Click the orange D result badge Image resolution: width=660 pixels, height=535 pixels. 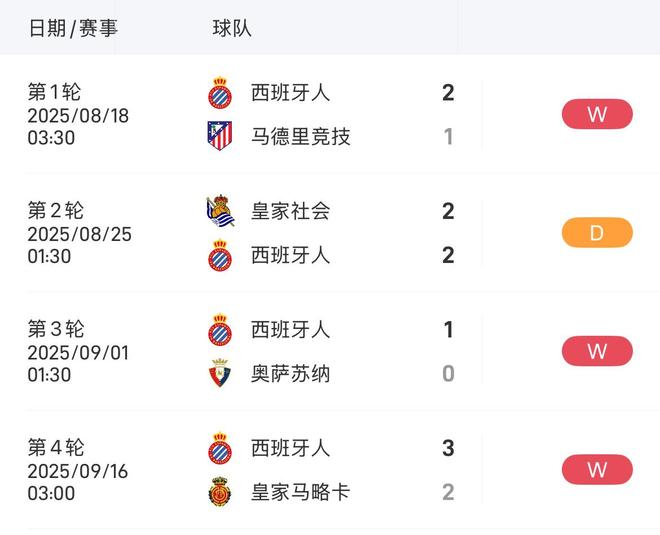pyautogui.click(x=597, y=233)
